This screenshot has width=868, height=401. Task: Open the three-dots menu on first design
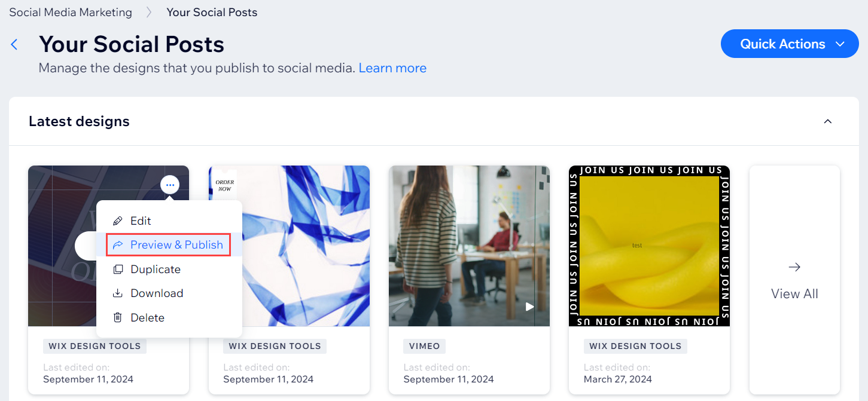point(170,185)
